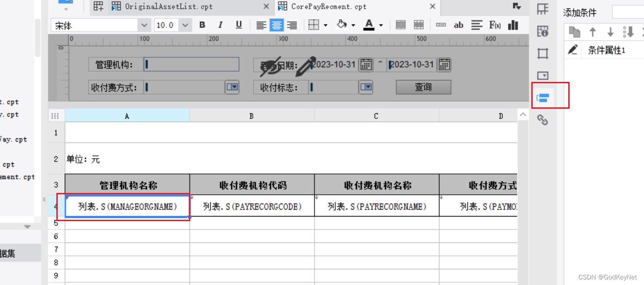Insert a chart with the bar-chart icon
The height and width of the screenshot is (285, 644).
coord(513,25)
